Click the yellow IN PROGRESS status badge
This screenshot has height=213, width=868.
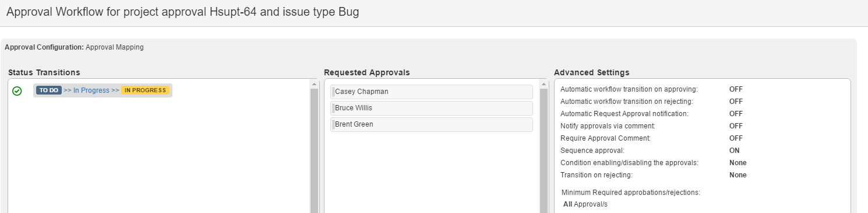click(x=146, y=90)
